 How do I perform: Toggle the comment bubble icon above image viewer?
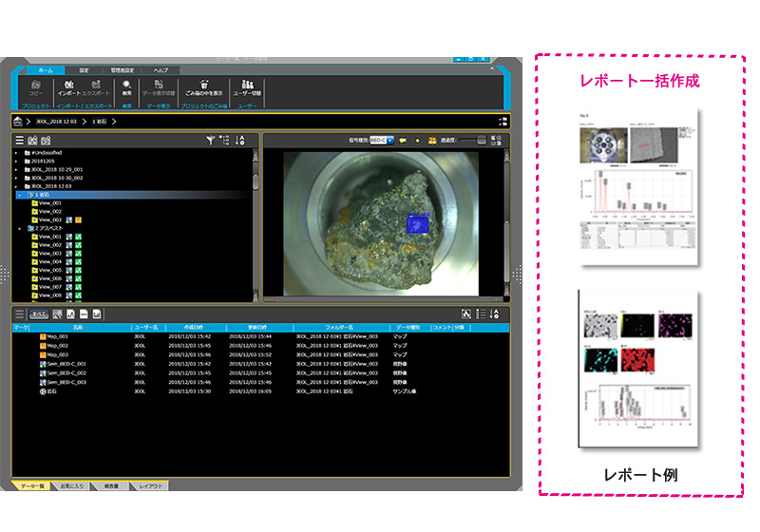point(403,140)
